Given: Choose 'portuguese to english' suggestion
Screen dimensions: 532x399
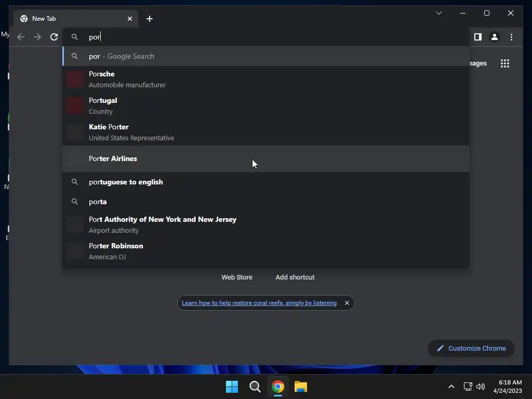Looking at the screenshot, I should [x=266, y=182].
